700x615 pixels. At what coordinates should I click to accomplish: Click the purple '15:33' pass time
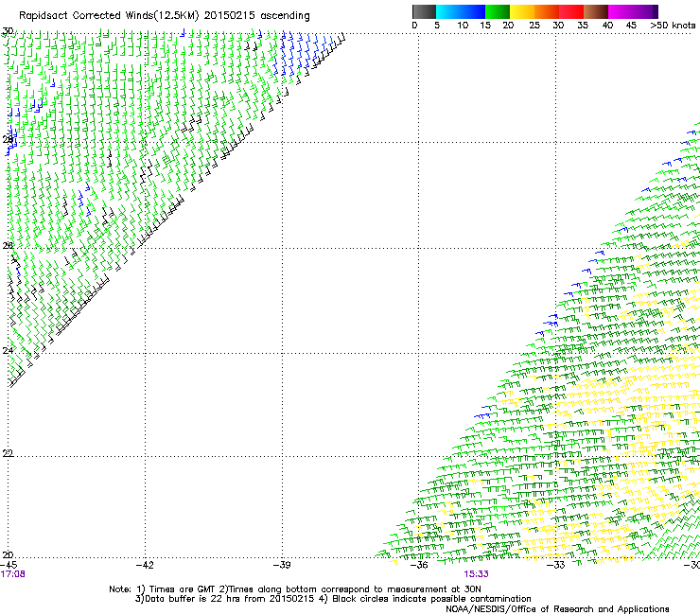[x=476, y=574]
